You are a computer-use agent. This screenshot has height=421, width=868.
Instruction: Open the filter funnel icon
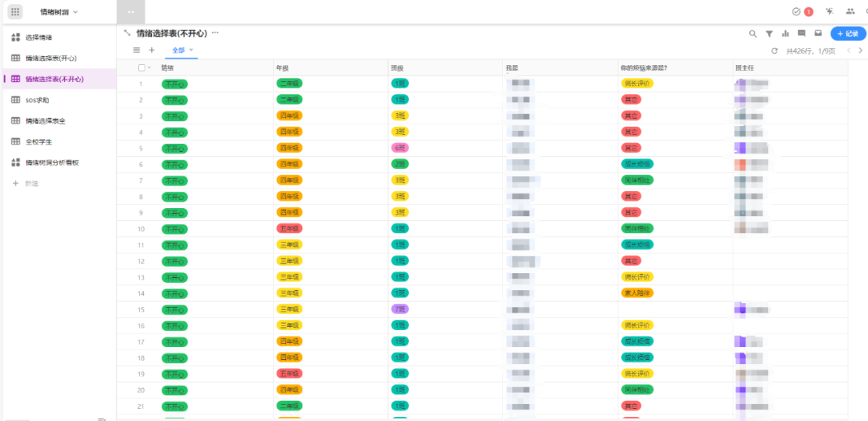pos(769,34)
